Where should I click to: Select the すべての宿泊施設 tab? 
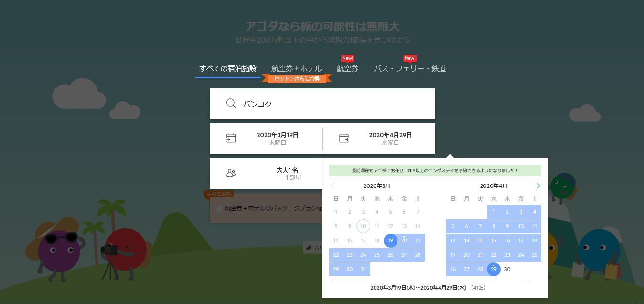click(x=227, y=68)
